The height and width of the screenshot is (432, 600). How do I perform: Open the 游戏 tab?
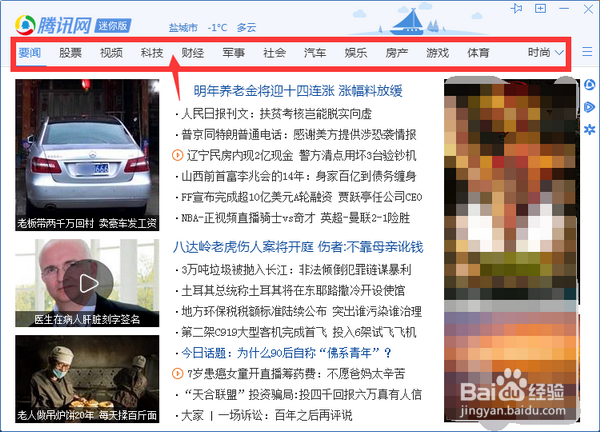pyautogui.click(x=437, y=52)
